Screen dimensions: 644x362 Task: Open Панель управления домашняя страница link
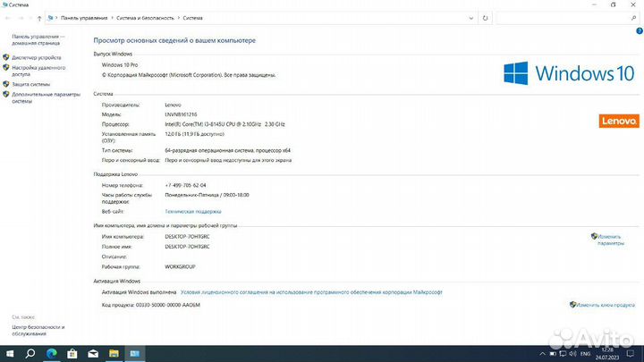[38, 40]
